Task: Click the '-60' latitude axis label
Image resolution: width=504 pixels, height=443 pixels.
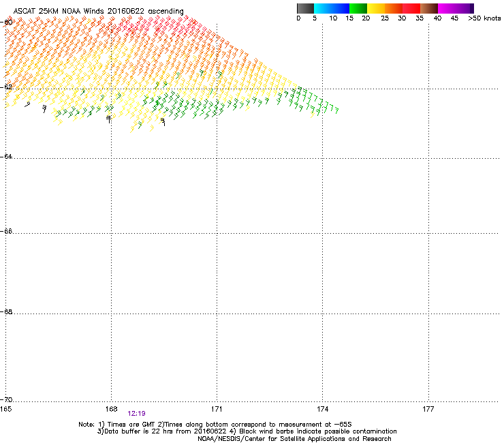Action: pos(6,22)
